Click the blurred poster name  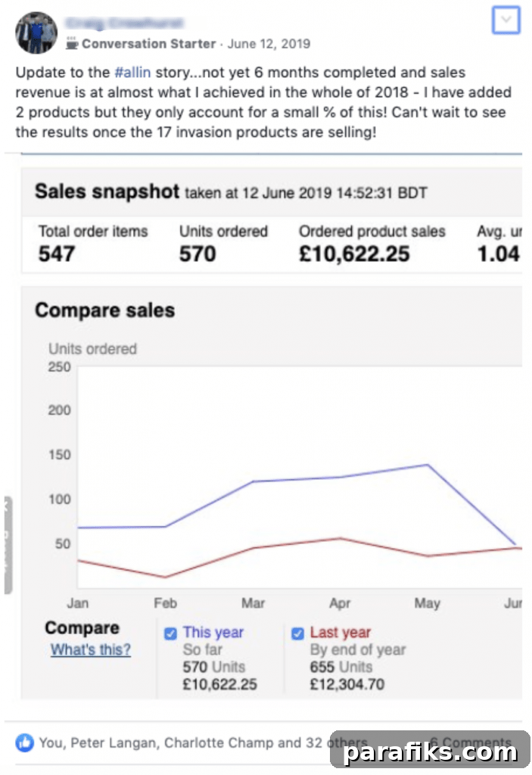coord(124,23)
